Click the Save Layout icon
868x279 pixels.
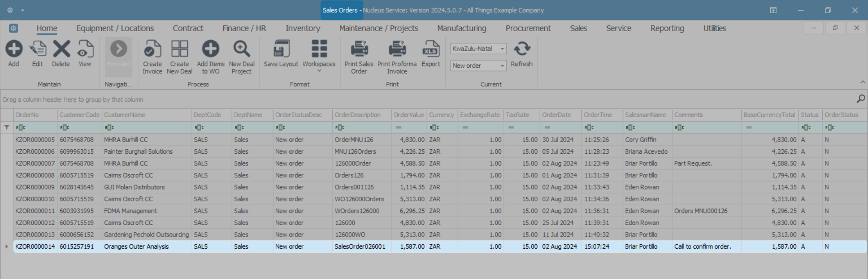[x=281, y=49]
